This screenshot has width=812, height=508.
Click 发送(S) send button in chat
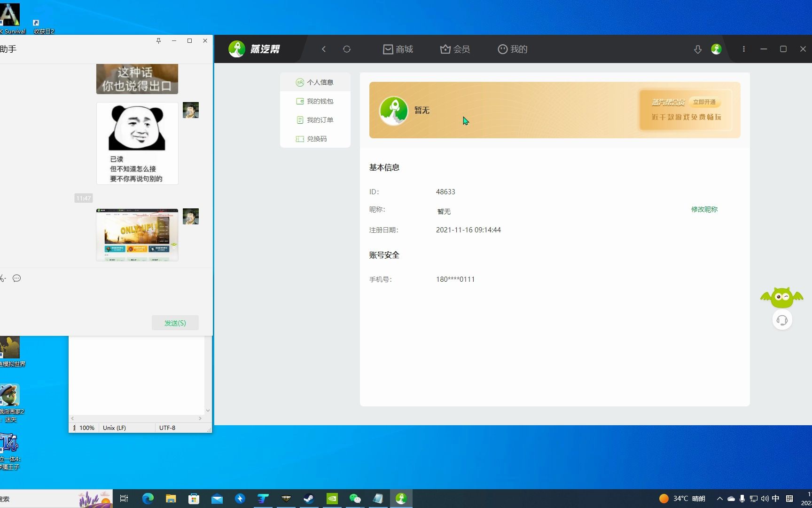click(x=175, y=323)
